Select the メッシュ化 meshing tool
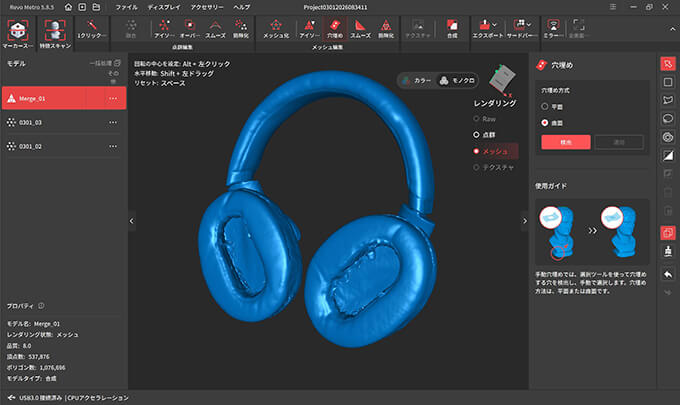Screen dimensions: 680x405 coord(276,26)
